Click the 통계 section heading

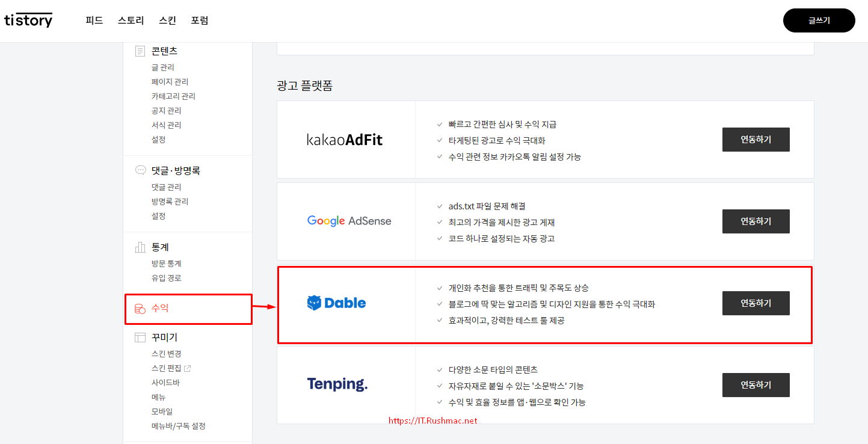[160, 247]
